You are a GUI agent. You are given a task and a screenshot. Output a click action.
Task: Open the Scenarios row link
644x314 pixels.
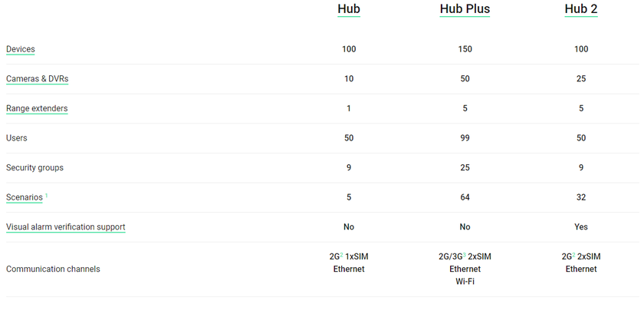pos(25,197)
